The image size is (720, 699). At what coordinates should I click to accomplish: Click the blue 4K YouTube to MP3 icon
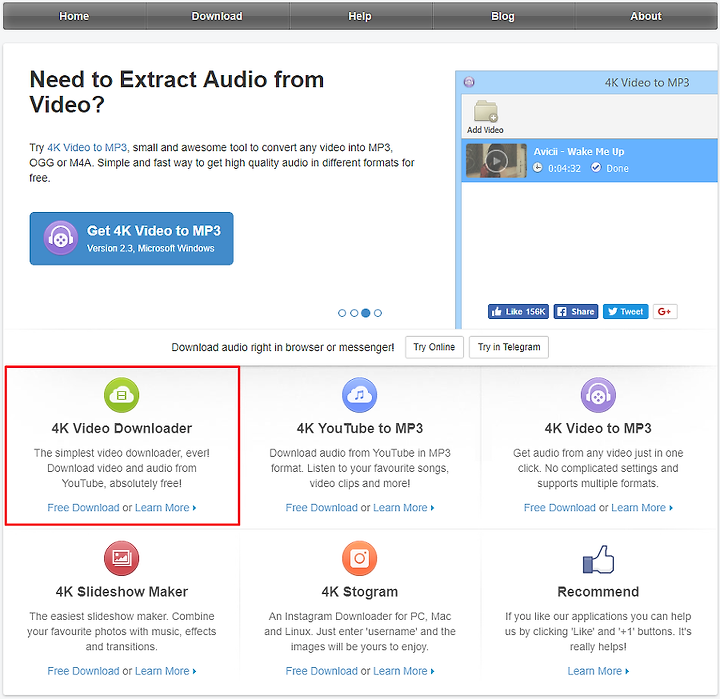point(360,395)
